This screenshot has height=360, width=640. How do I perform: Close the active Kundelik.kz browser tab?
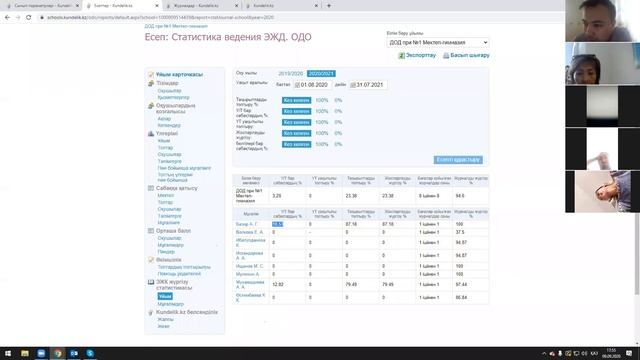pos(157,6)
